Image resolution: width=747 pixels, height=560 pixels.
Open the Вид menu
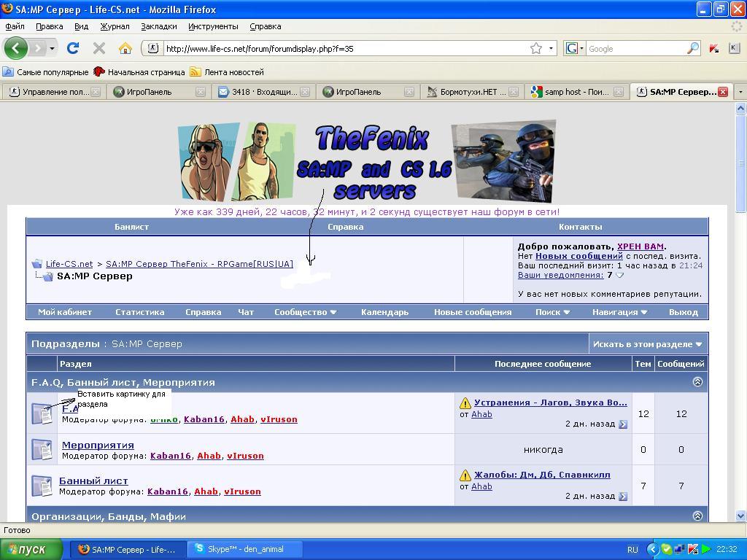pyautogui.click(x=82, y=26)
